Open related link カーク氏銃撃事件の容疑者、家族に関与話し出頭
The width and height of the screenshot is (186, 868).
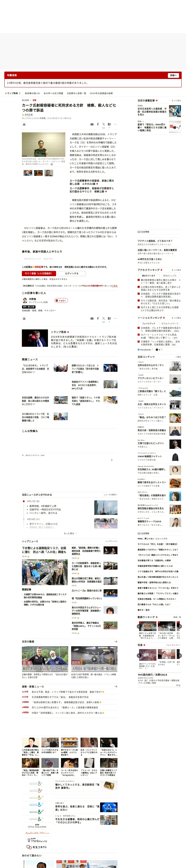pos(92,182)
